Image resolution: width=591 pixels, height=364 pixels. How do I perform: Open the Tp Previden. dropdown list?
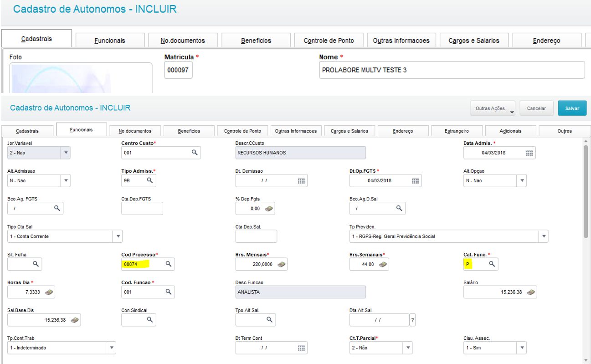543,236
